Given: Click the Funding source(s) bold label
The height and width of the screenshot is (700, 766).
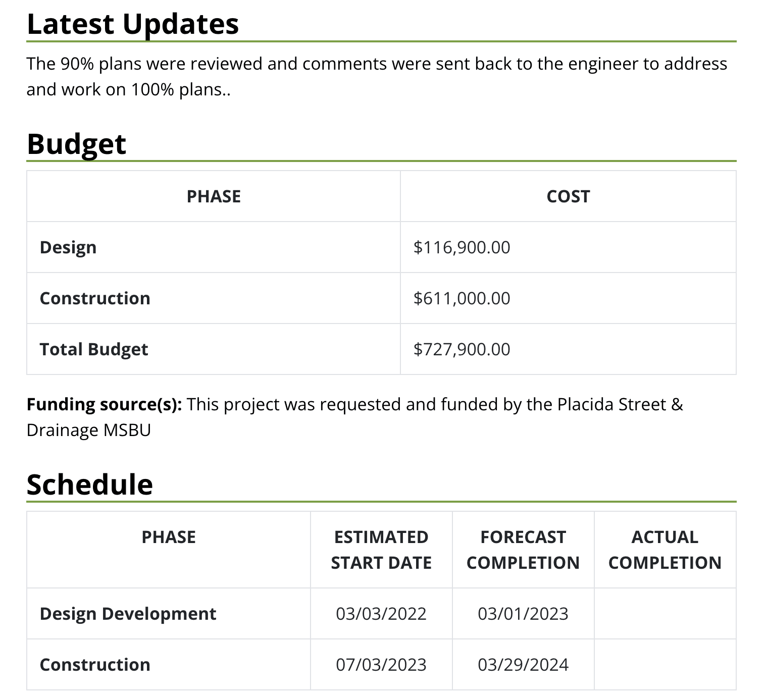Looking at the screenshot, I should coord(105,404).
